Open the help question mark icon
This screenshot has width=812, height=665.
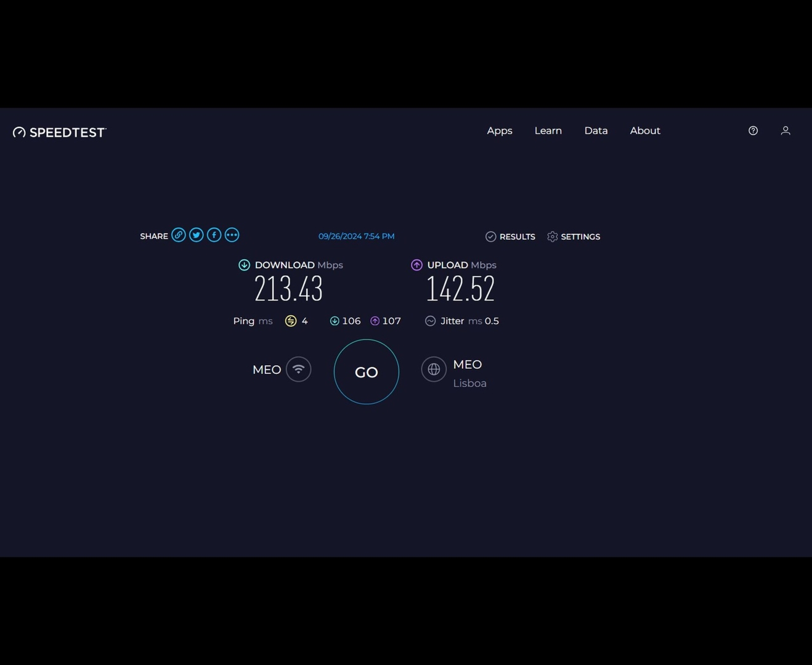(x=753, y=131)
